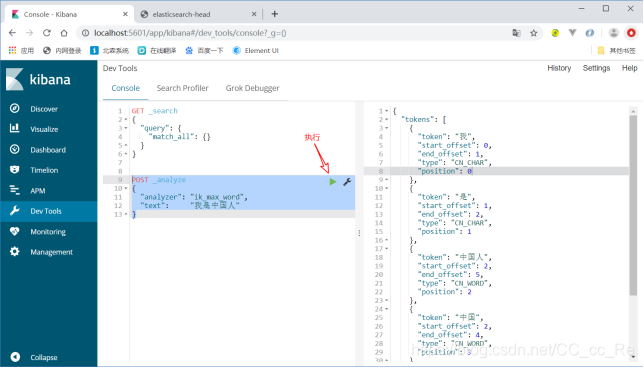Open the wrench options for the request
644x368 pixels.
click(x=347, y=182)
